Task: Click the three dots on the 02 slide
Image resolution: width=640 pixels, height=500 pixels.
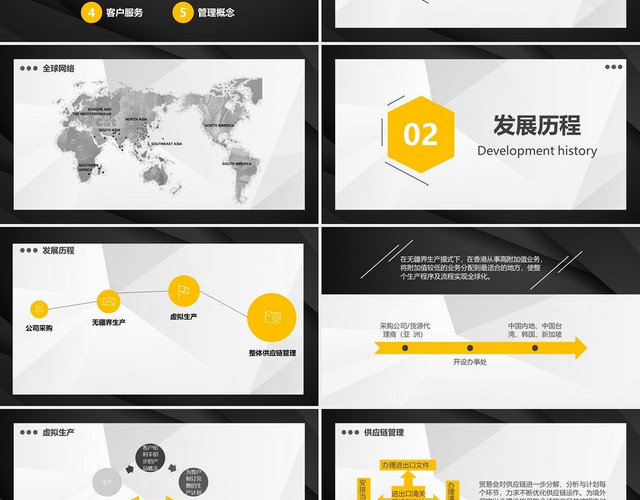Action: coord(613,67)
